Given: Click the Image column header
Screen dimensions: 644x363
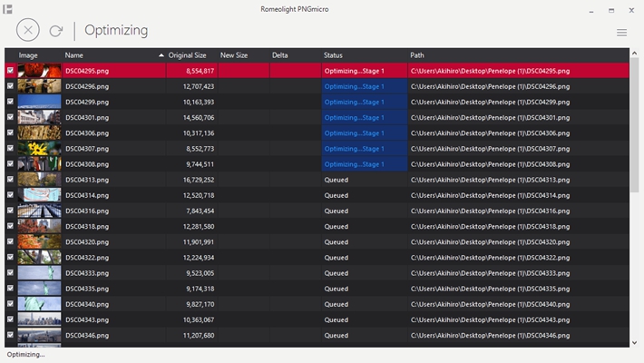Looking at the screenshot, I should (x=28, y=55).
